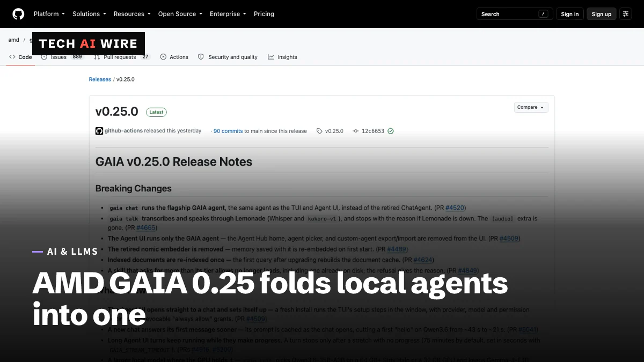Expand the Solutions menu
644x362 pixels.
pyautogui.click(x=89, y=14)
